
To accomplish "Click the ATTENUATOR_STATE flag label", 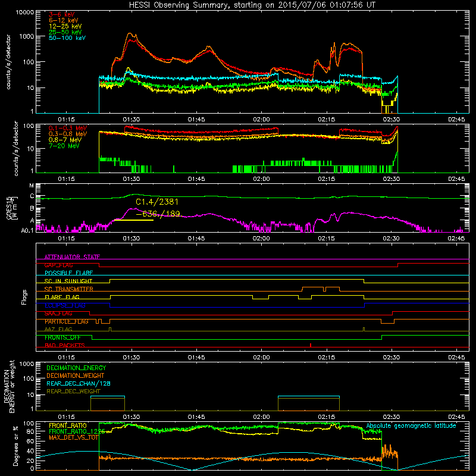I will click(72, 257).
